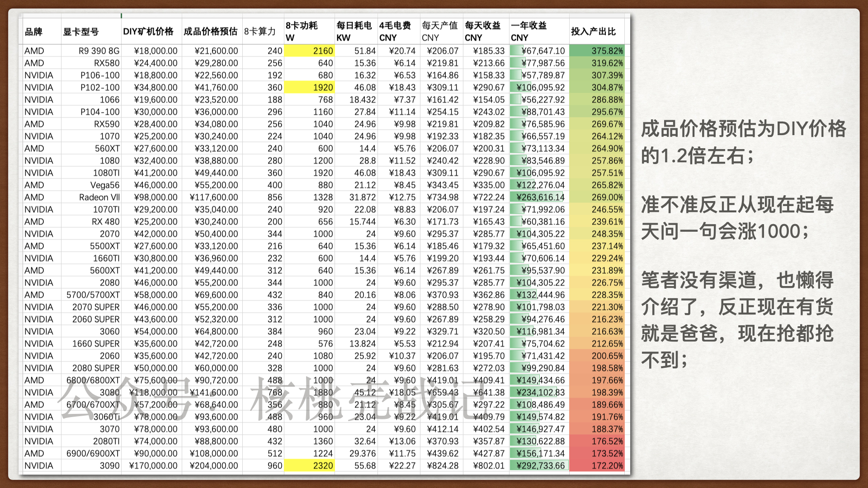This screenshot has width=868, height=488.
Task: Click the 一年收益 CNY header
Action: [x=529, y=32]
